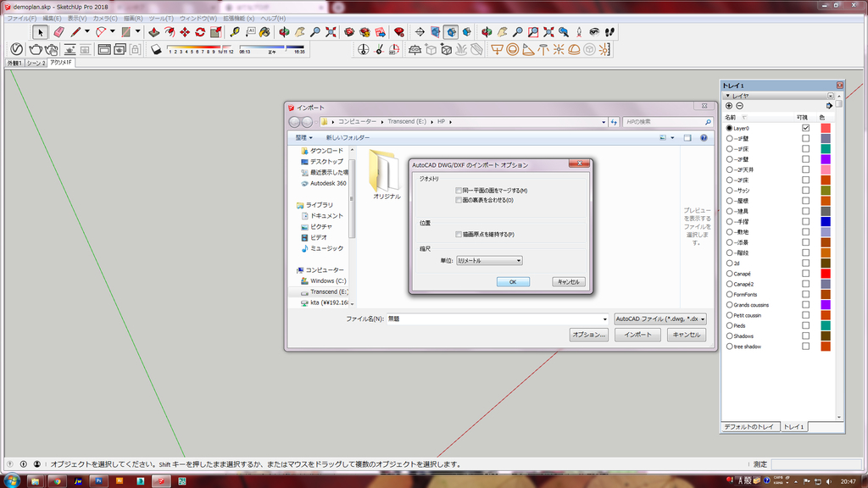Click the Add Layer plus icon
Viewport: 868px width, 488px height.
point(729,106)
